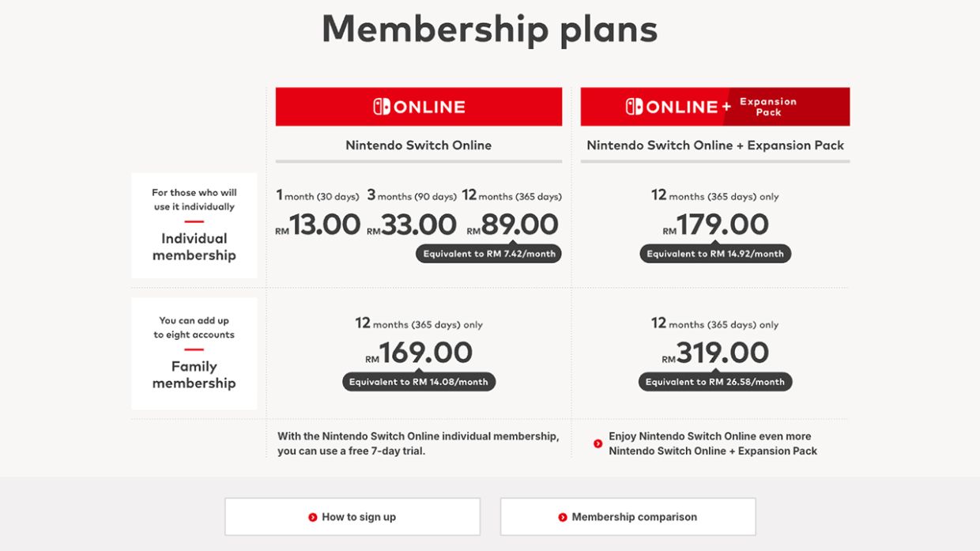
Task: Click the Nintendo Switch Online red logo banner
Action: click(418, 106)
